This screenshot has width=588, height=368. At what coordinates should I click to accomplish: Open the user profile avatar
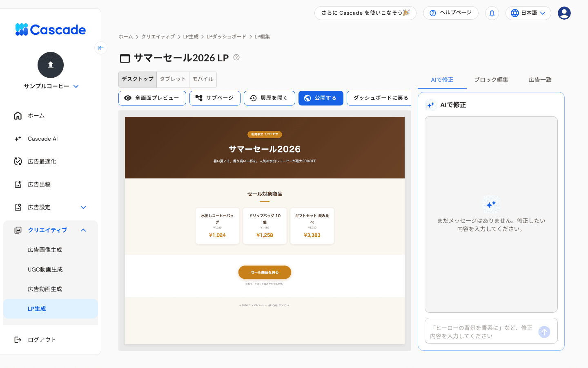564,13
